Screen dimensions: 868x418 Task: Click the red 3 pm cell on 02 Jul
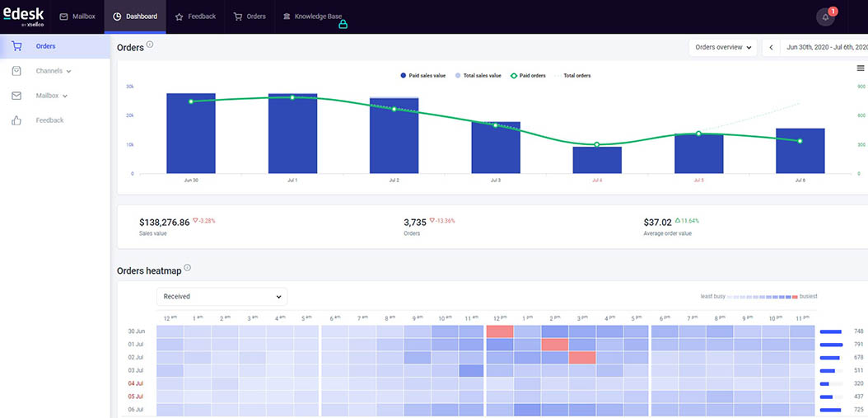[x=582, y=358]
